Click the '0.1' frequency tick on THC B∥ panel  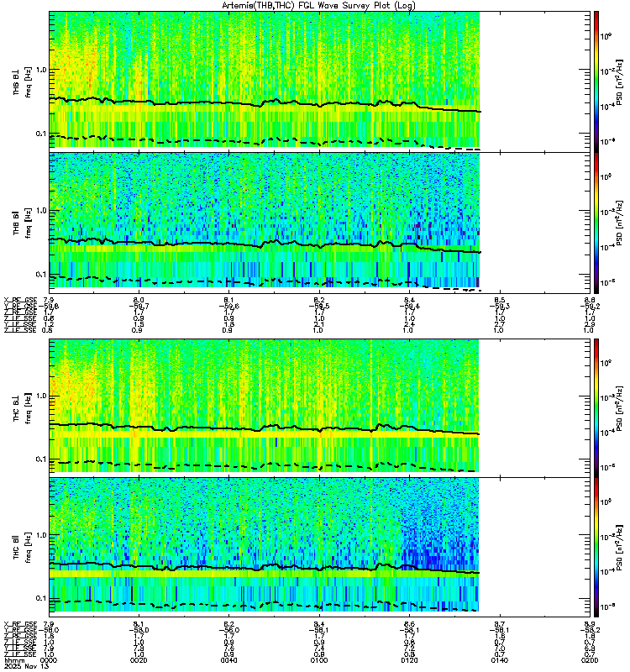(41, 598)
